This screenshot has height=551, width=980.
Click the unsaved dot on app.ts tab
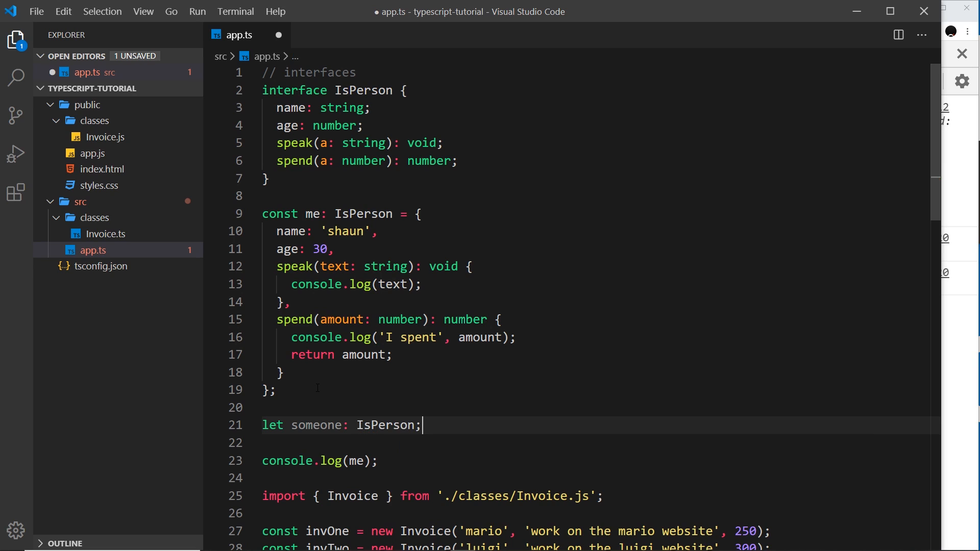click(279, 35)
